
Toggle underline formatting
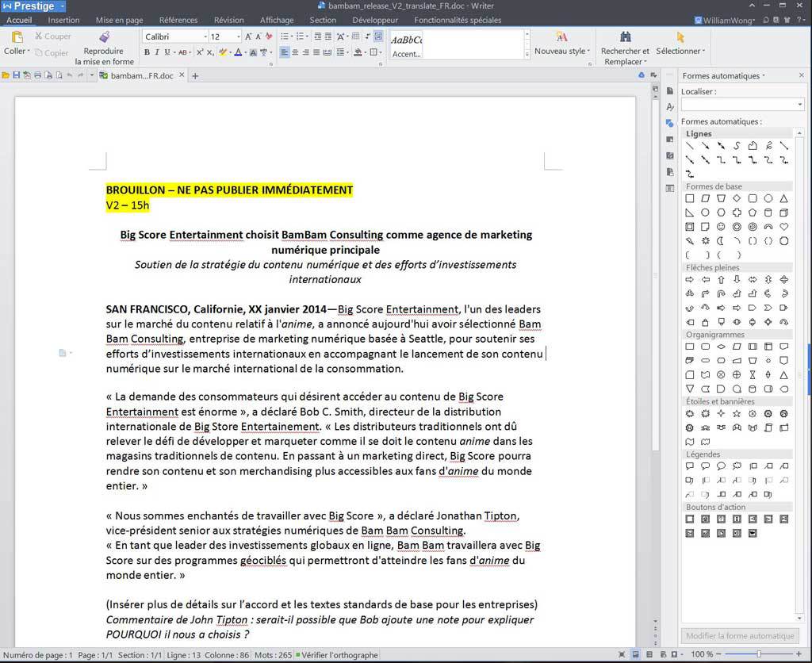(x=167, y=52)
